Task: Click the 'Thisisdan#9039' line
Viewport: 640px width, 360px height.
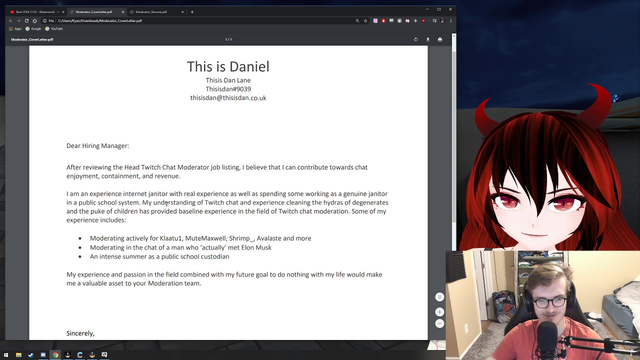Action: pyautogui.click(x=228, y=89)
